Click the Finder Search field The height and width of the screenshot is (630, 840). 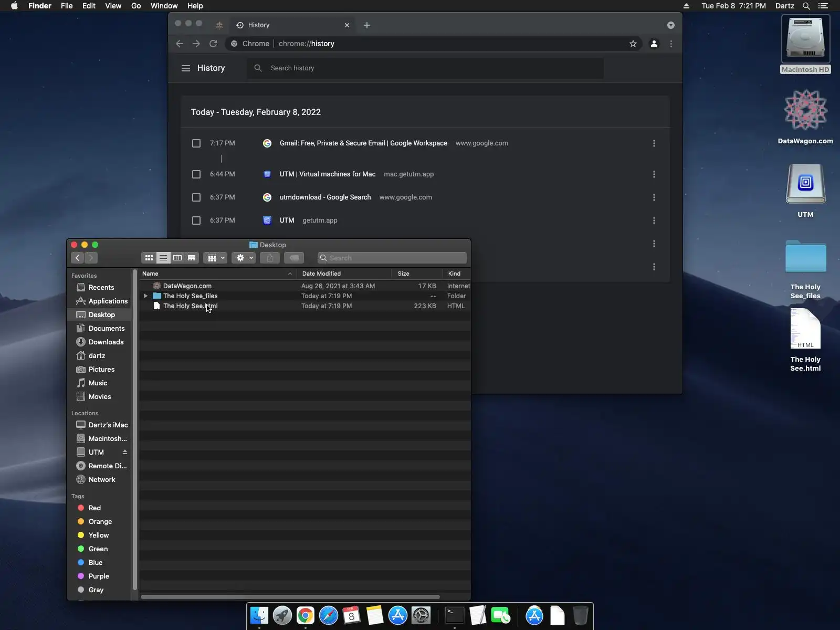(392, 258)
